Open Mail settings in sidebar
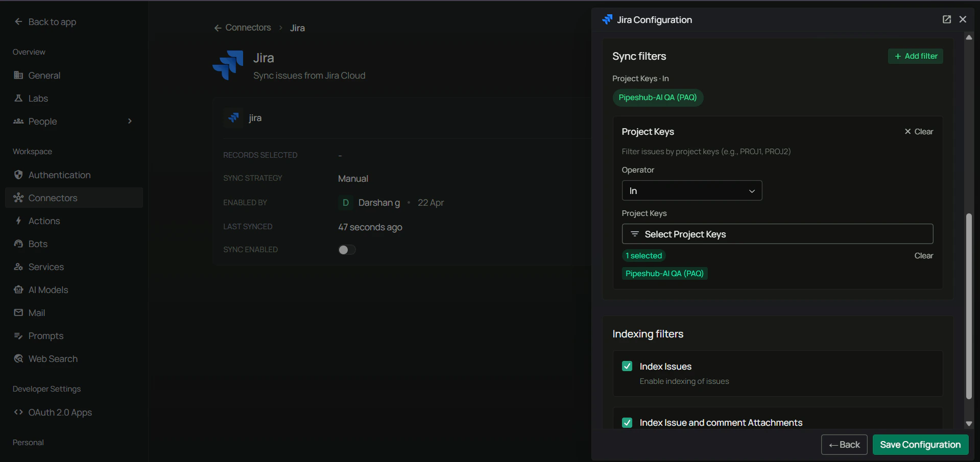Screen dimensions: 980x462 [x=74, y=312]
